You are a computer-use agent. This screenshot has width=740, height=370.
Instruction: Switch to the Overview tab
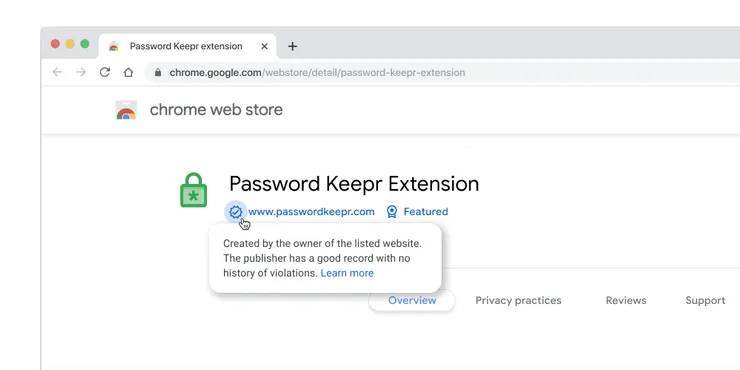coord(412,301)
